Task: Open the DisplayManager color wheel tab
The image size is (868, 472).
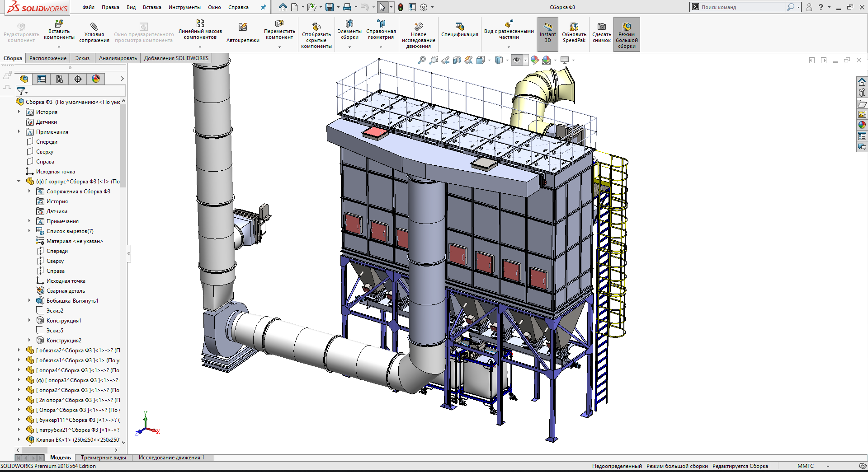Action: click(96, 79)
